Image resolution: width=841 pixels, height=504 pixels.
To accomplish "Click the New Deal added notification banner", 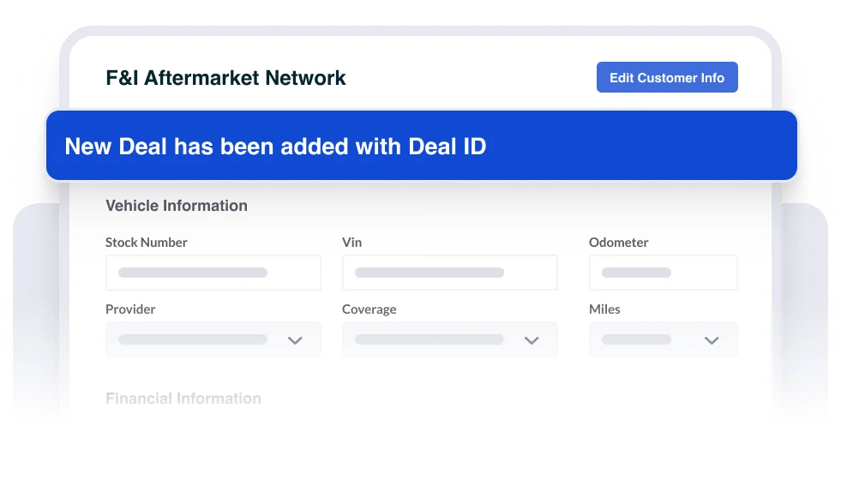I will pyautogui.click(x=421, y=147).
